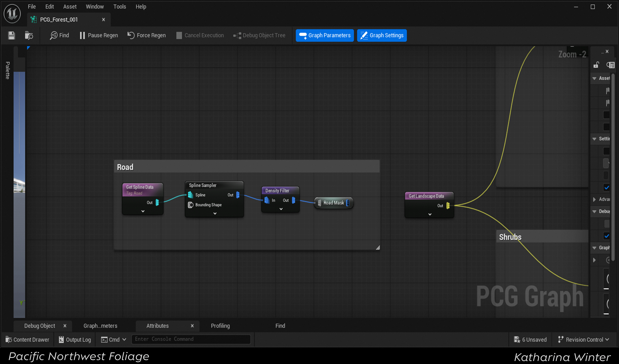Uncheck the blue checkbox under Debug section
Viewport: 619px width, 364px height.
click(606, 236)
